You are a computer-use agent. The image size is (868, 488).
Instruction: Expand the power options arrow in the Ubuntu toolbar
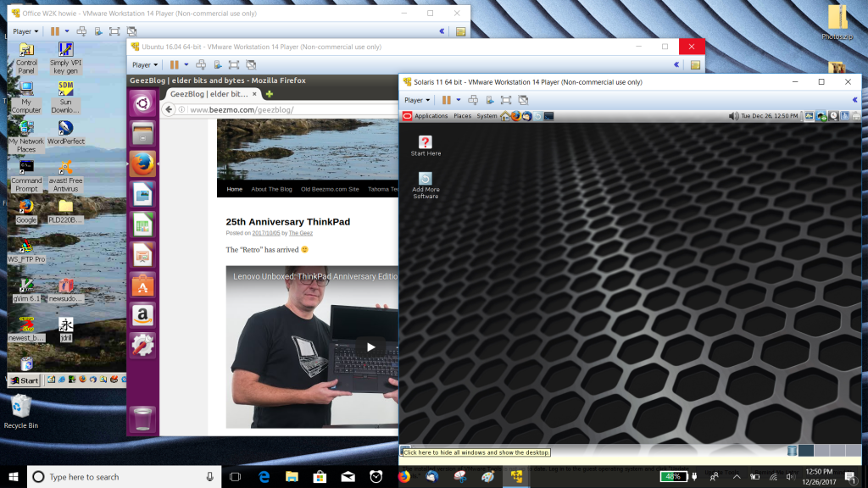[x=186, y=64]
